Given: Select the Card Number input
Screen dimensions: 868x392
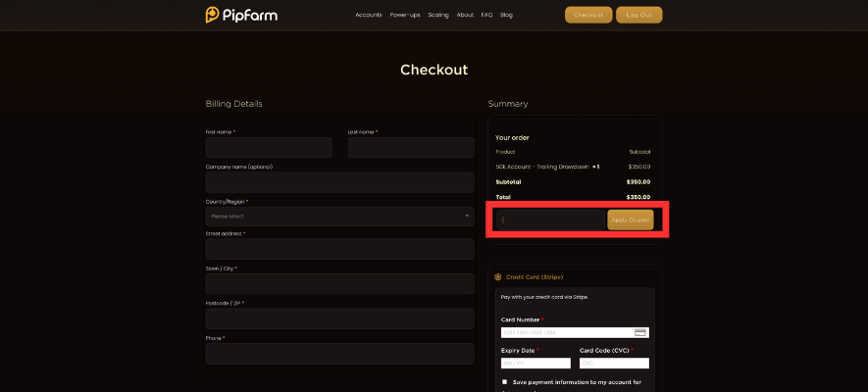Looking at the screenshot, I should click(x=566, y=333).
